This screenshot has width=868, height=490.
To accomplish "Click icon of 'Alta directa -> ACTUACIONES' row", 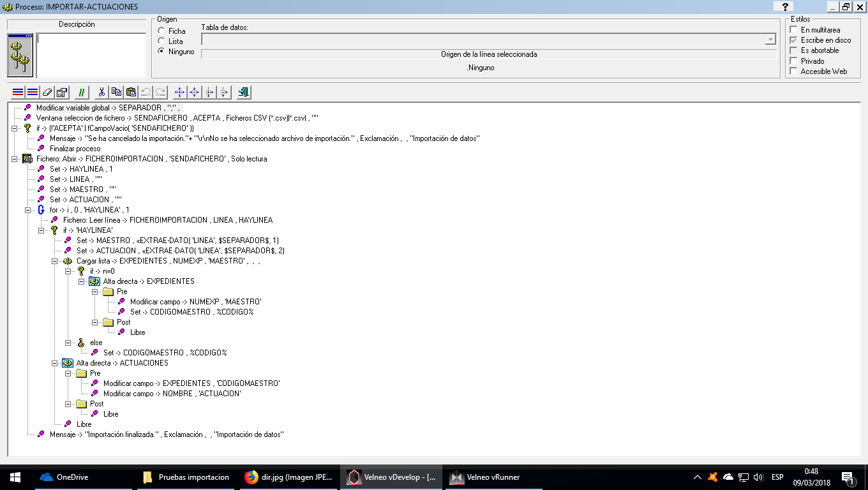I will (x=68, y=363).
